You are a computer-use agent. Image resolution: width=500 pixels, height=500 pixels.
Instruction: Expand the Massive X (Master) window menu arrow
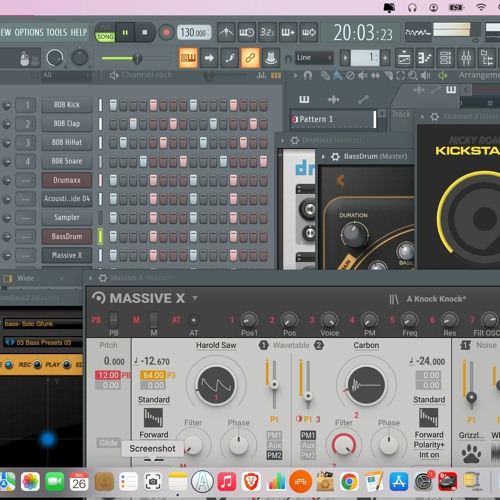point(90,278)
